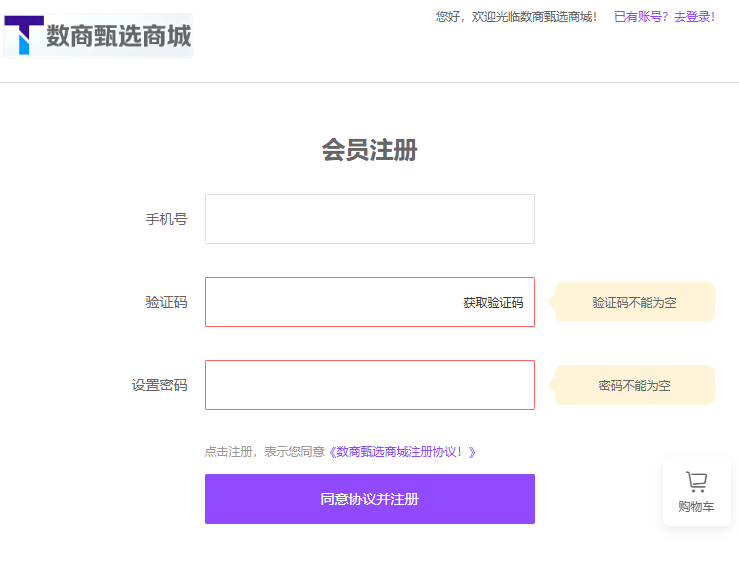The height and width of the screenshot is (563, 739).
Task: Focus the 设置密码 input field
Action: point(370,385)
